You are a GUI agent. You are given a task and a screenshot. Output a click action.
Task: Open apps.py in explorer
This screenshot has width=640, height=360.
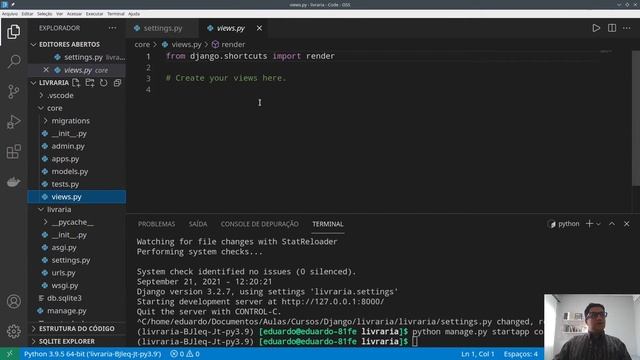coord(65,159)
